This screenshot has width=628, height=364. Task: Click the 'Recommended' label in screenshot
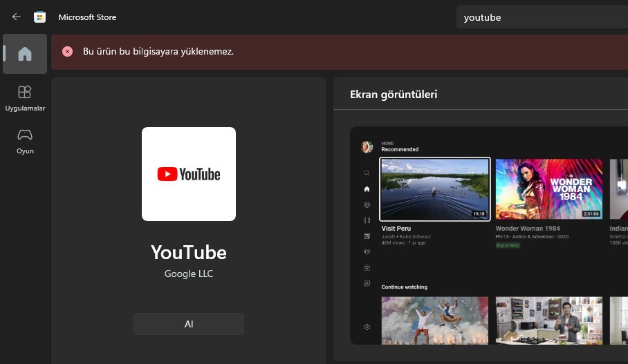(x=400, y=149)
